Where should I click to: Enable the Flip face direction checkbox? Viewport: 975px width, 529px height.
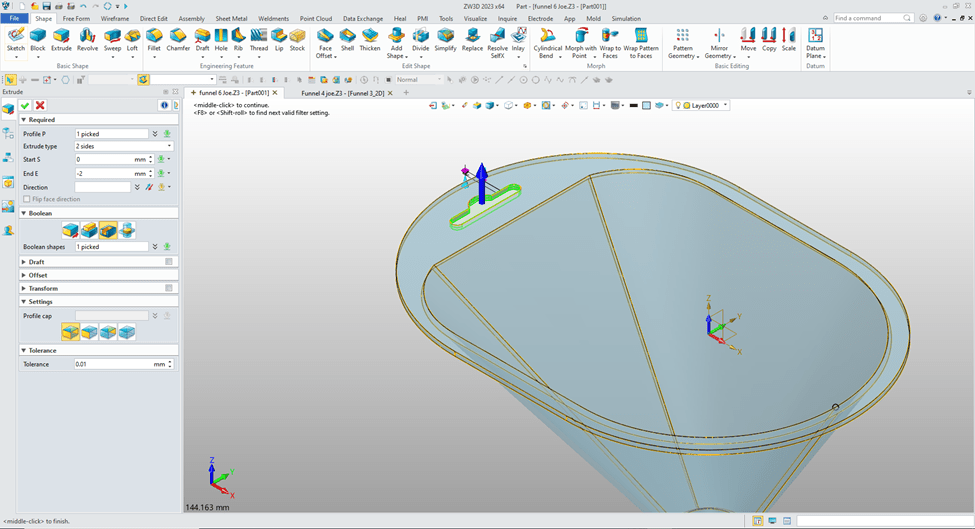[28, 199]
